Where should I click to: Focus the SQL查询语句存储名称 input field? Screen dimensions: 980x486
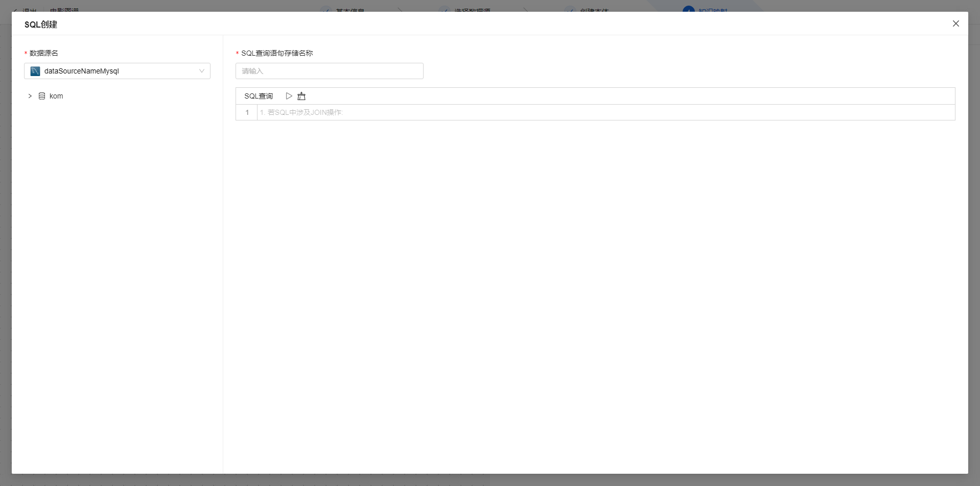(329, 71)
